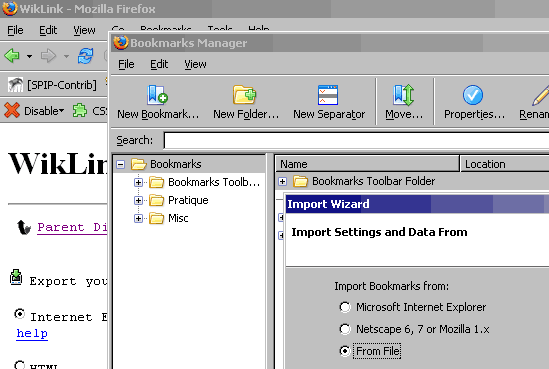Click the [SPIP-Contrib] bookmark button
The image size is (549, 369).
(x=53, y=85)
